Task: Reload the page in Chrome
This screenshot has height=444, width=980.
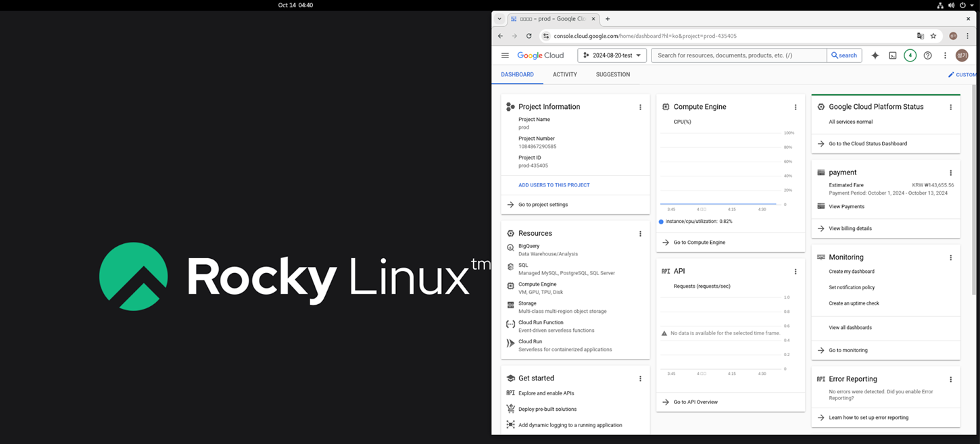Action: [x=529, y=36]
